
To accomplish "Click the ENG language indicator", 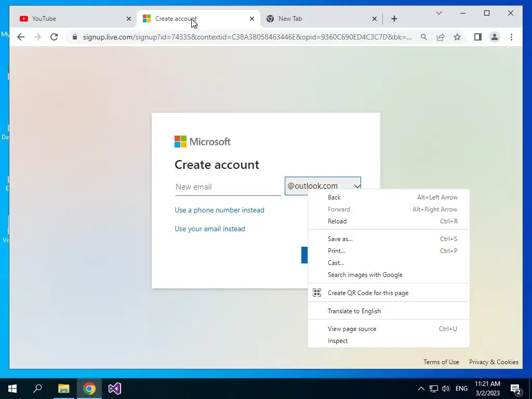I will [461, 389].
